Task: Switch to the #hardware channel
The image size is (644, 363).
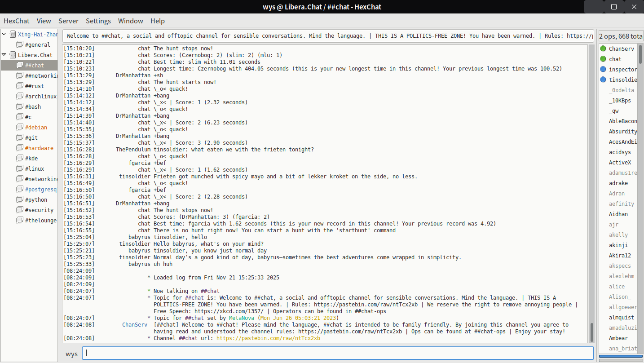Action: pos(39,148)
